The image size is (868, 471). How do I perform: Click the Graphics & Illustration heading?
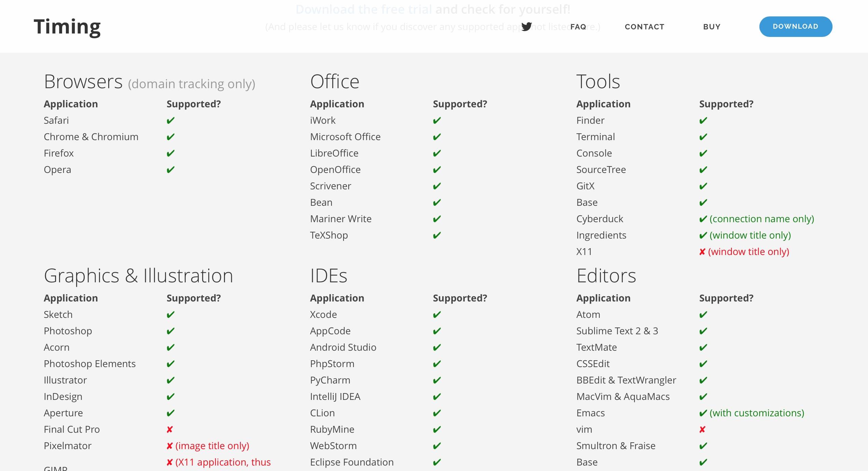point(138,275)
